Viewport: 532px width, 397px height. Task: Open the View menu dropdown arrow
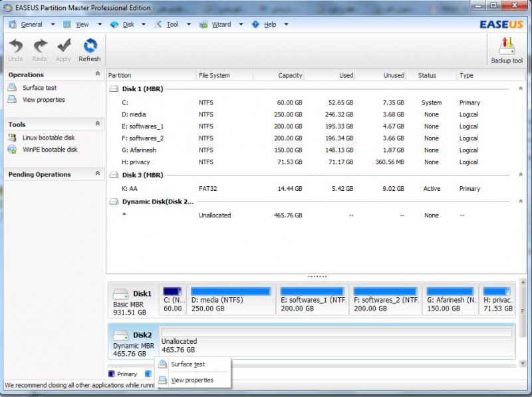(100, 25)
